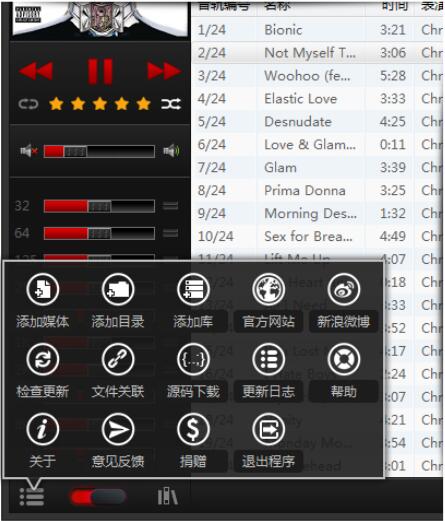Open 文件关联 chain link icon
The width and height of the screenshot is (445, 521).
[118, 359]
